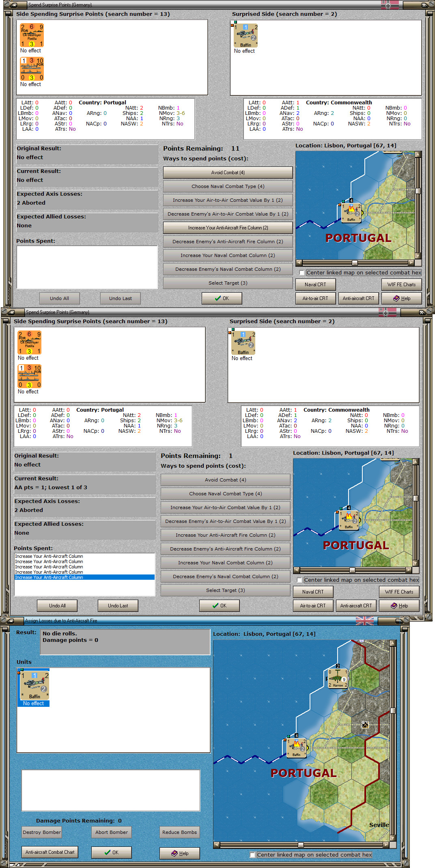Click horizontal map scrollbar thumb in 11-points-remaining window

(355, 263)
